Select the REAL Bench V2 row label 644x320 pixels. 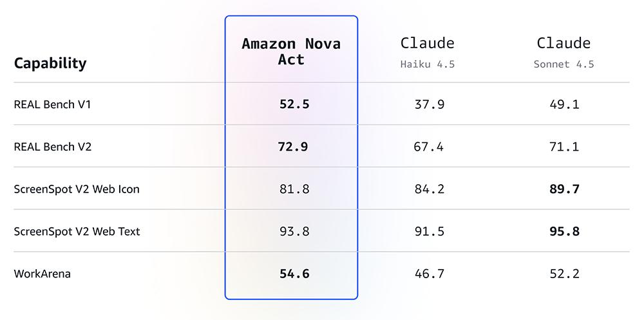[x=53, y=147]
